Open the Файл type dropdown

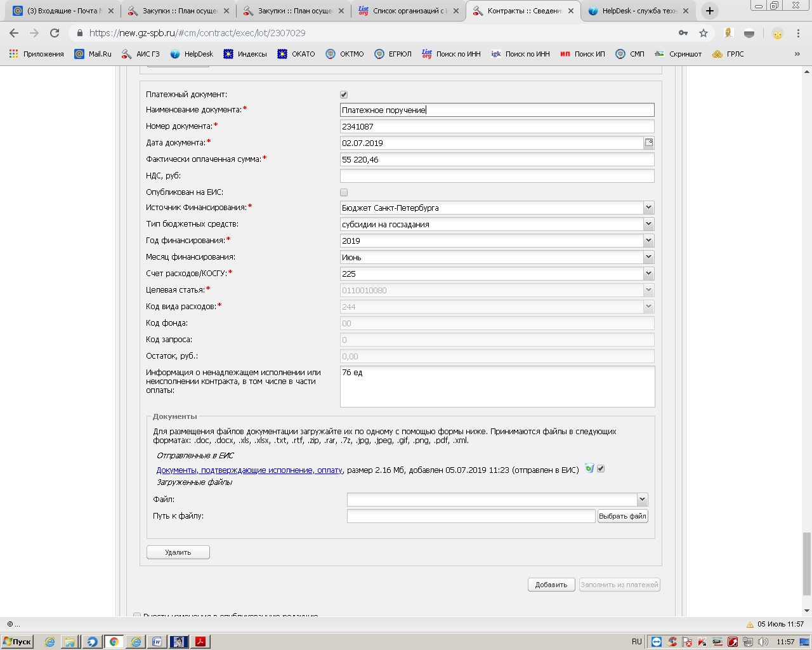tap(642, 500)
